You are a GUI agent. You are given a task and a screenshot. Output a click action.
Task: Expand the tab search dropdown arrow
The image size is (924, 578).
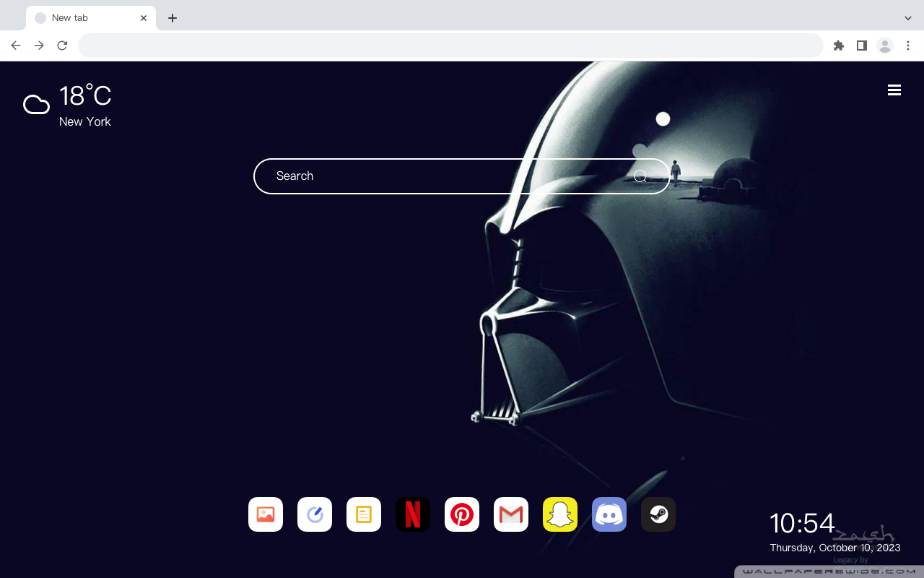click(908, 18)
